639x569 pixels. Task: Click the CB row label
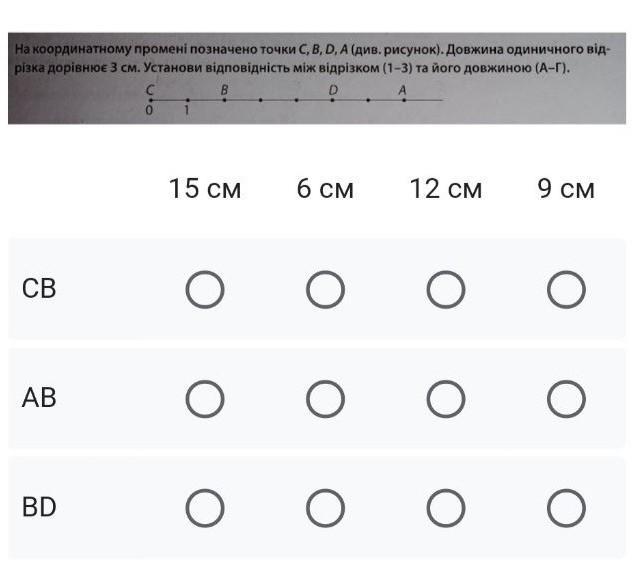pyautogui.click(x=39, y=290)
